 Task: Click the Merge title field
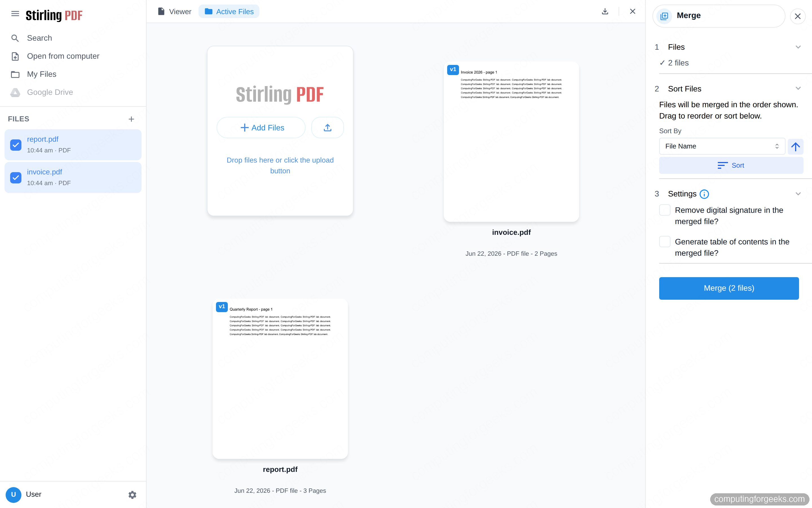719,16
